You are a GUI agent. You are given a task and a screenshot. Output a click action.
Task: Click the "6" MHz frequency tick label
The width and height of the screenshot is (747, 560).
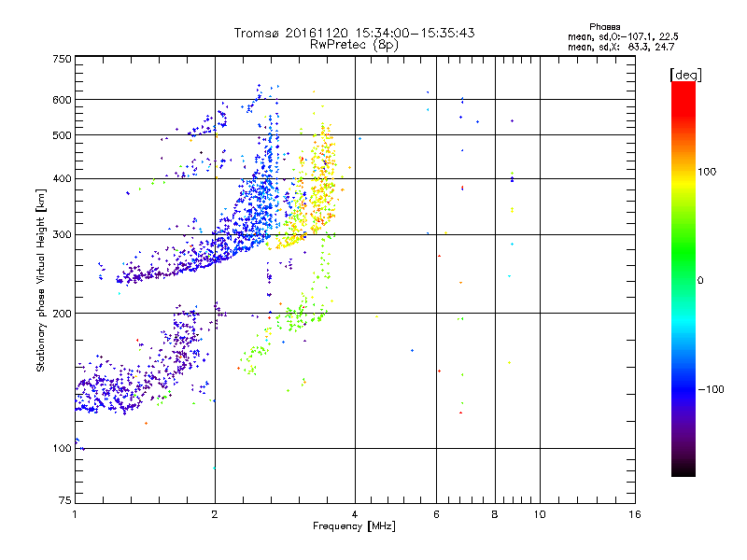coord(436,514)
